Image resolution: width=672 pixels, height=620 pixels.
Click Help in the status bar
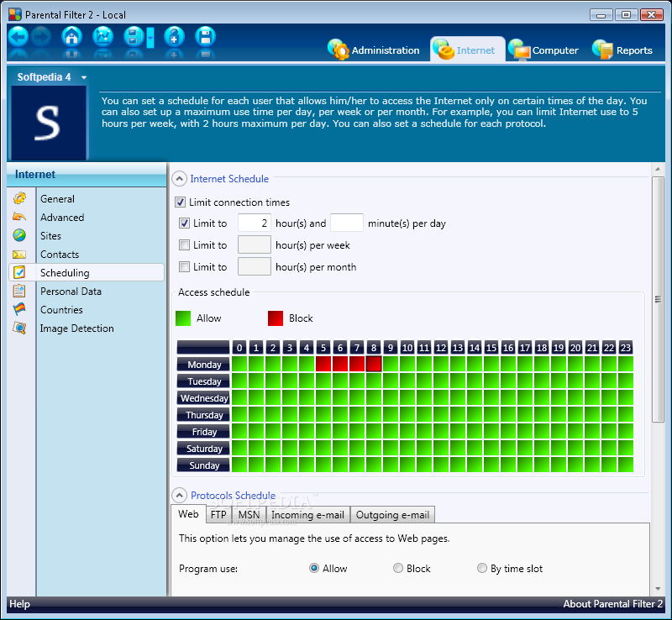coord(19,604)
